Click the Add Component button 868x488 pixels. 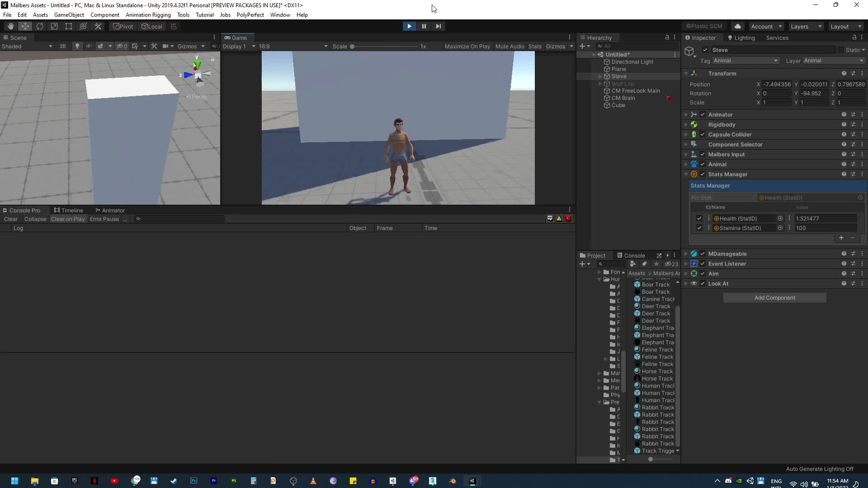774,298
